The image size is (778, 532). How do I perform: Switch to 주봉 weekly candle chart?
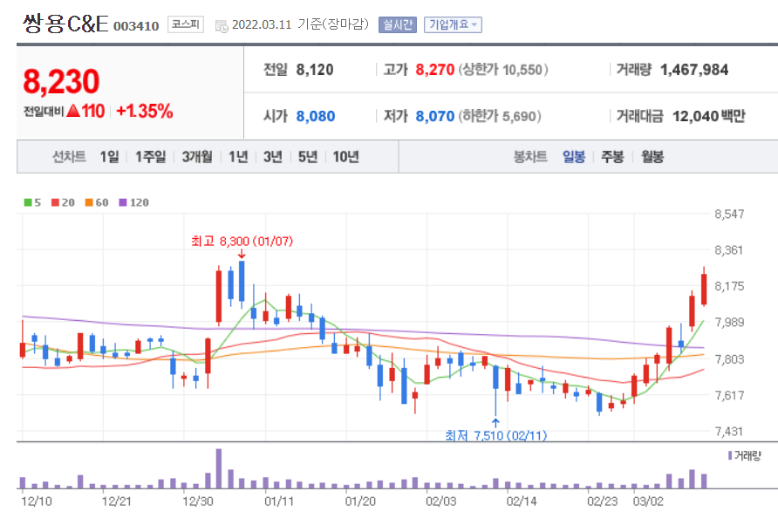612,157
